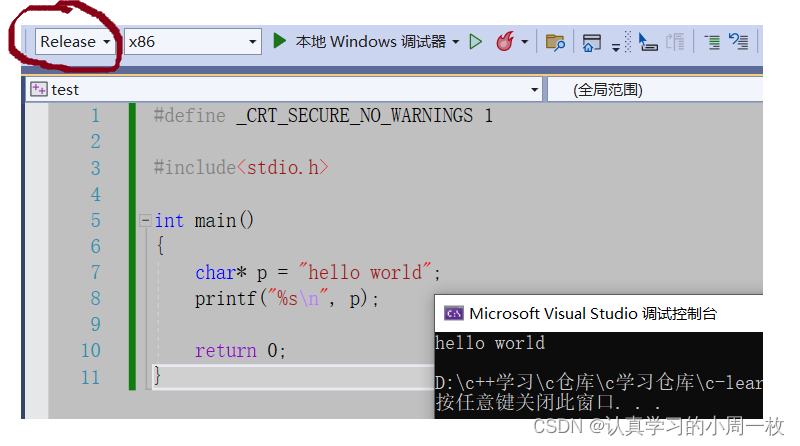Click the hot reload flame icon

pyautogui.click(x=505, y=41)
